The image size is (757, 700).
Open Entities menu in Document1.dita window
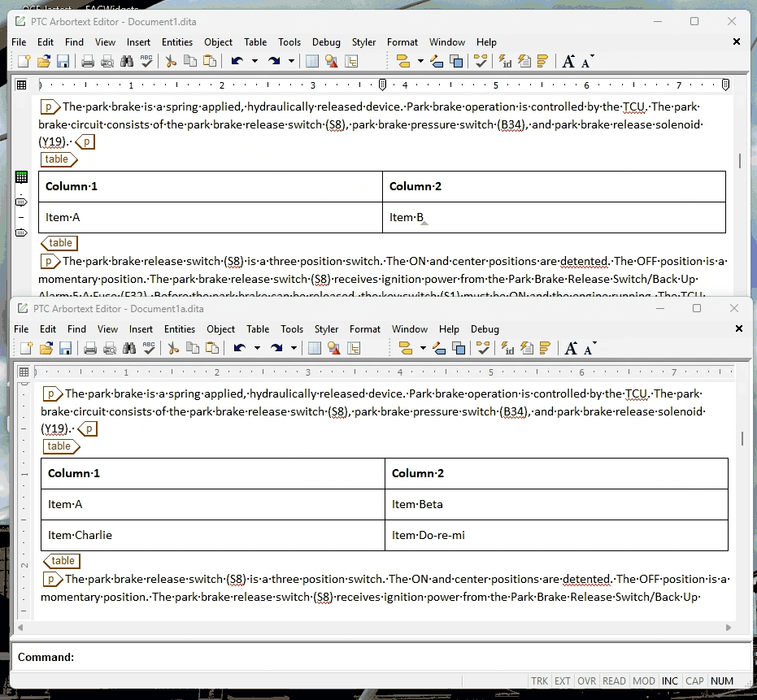tap(177, 42)
